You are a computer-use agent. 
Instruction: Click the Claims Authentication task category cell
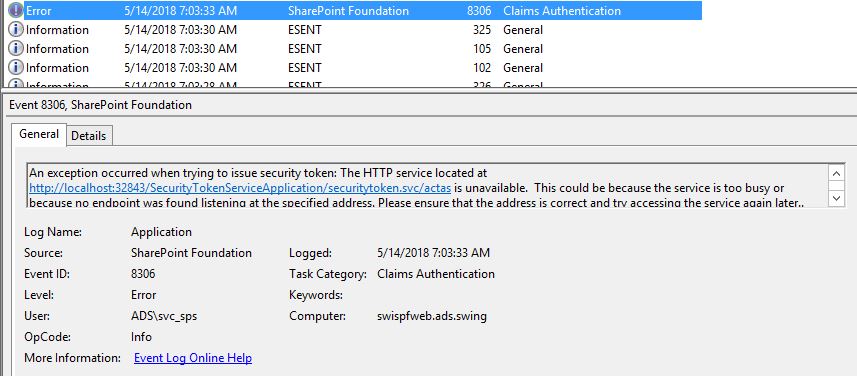562,10
